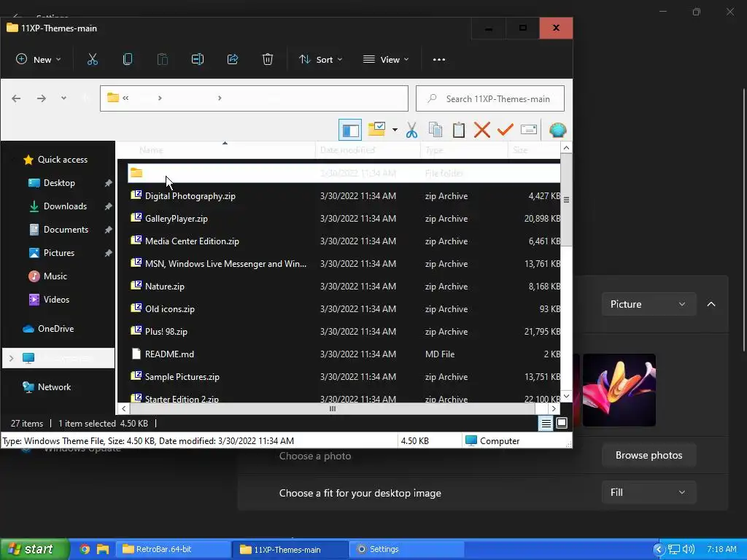Click the Share icon in command bar

point(233,60)
